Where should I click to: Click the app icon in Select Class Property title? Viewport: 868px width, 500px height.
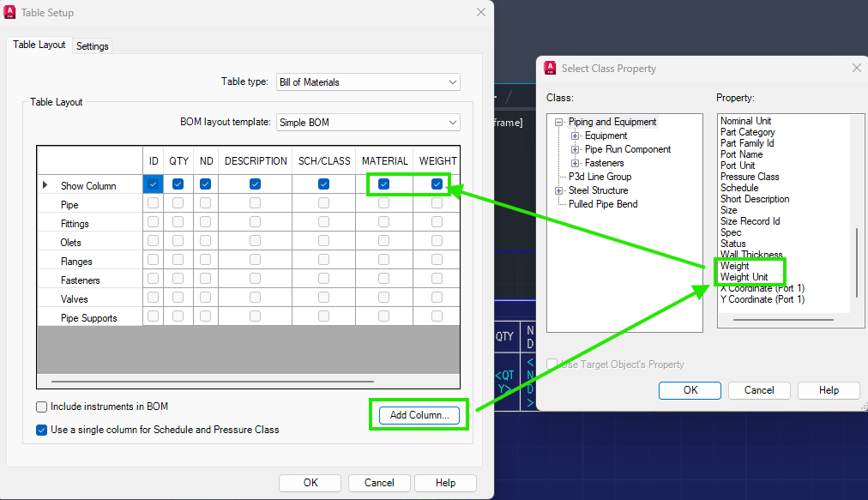pyautogui.click(x=550, y=68)
